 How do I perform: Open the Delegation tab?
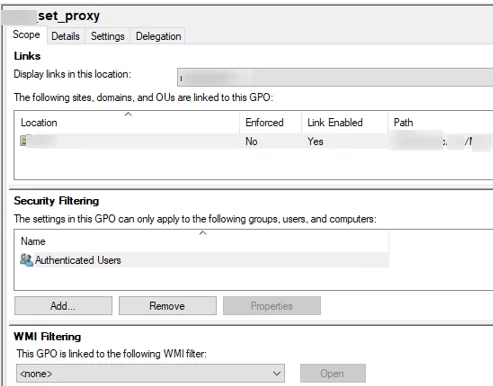point(158,36)
